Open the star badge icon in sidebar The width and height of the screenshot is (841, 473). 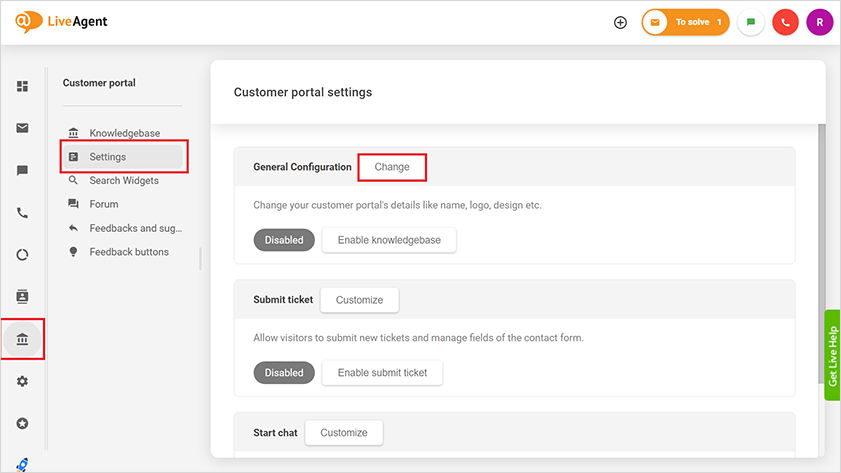tap(22, 424)
